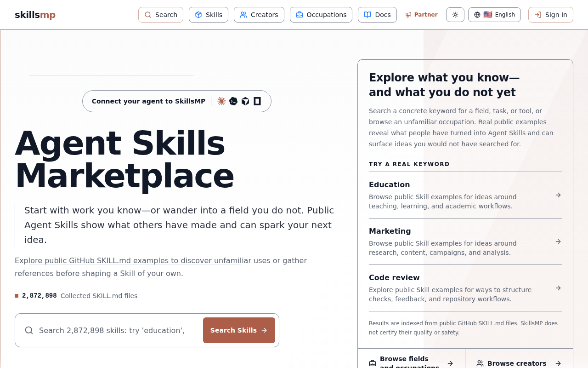Image resolution: width=588 pixels, height=368 pixels.
Task: Click the people icon beside Browse creators
Action: [x=480, y=363]
